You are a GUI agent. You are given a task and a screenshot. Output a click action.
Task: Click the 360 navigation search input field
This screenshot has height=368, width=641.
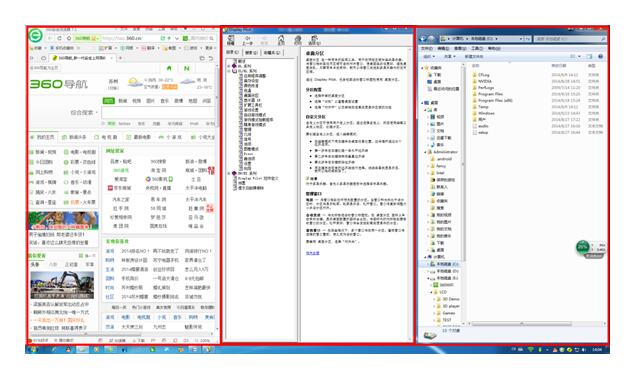click(158, 113)
